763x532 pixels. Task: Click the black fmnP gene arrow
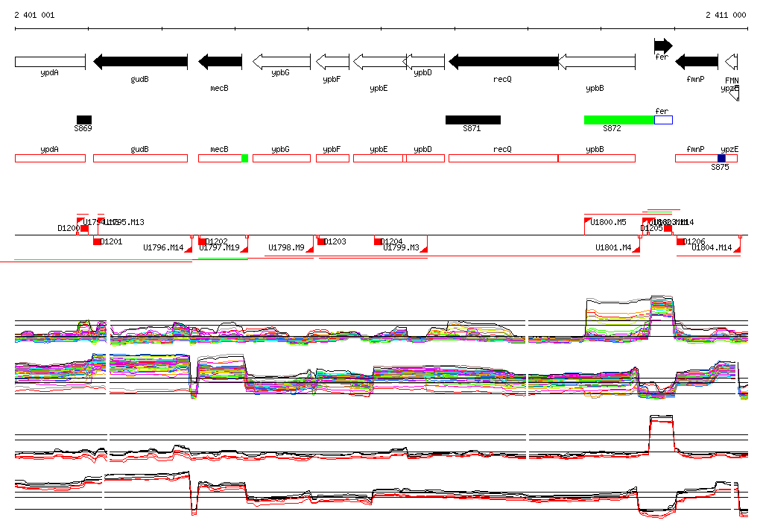tap(697, 62)
